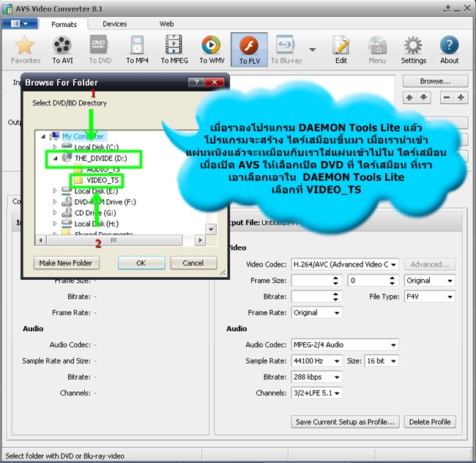Open the Favorites toolbar icon
This screenshot has height=463, width=476.
25,50
